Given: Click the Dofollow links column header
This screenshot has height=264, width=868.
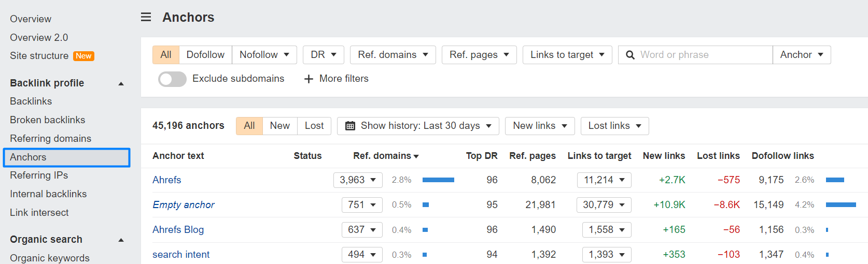Looking at the screenshot, I should pos(783,156).
